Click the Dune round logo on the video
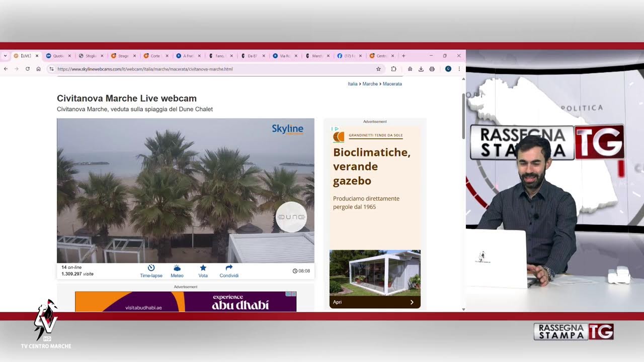 (x=291, y=217)
